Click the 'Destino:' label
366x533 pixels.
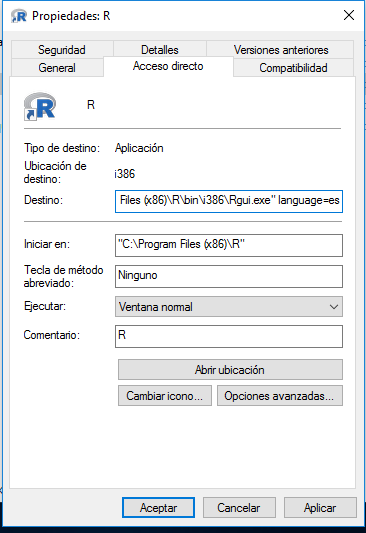43,200
